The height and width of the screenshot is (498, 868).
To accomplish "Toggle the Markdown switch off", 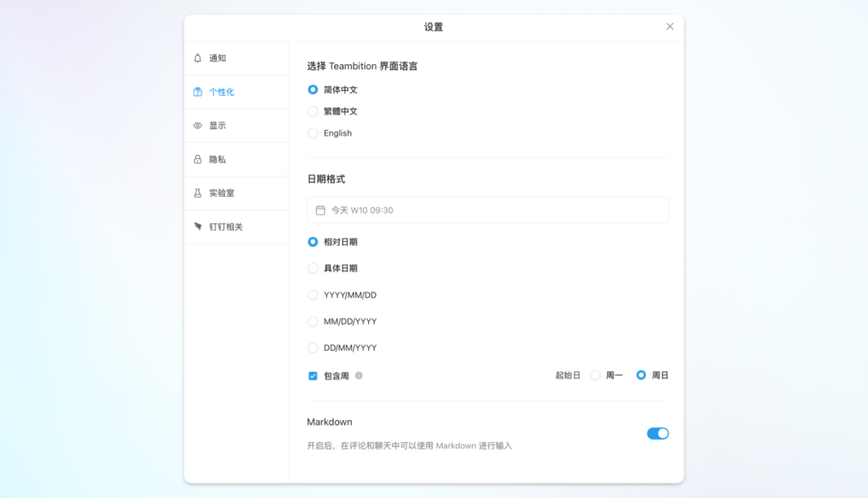I will (657, 434).
